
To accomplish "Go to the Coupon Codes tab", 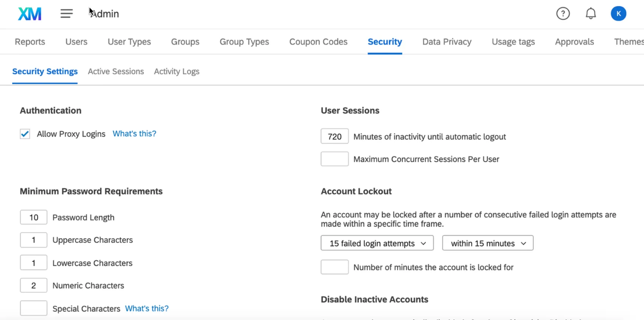I will coord(318,42).
